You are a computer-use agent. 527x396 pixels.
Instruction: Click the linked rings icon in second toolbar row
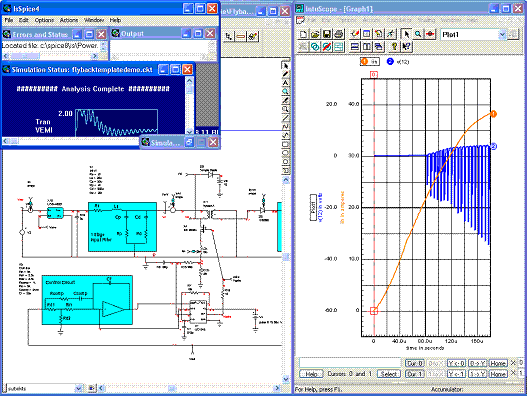(315, 46)
